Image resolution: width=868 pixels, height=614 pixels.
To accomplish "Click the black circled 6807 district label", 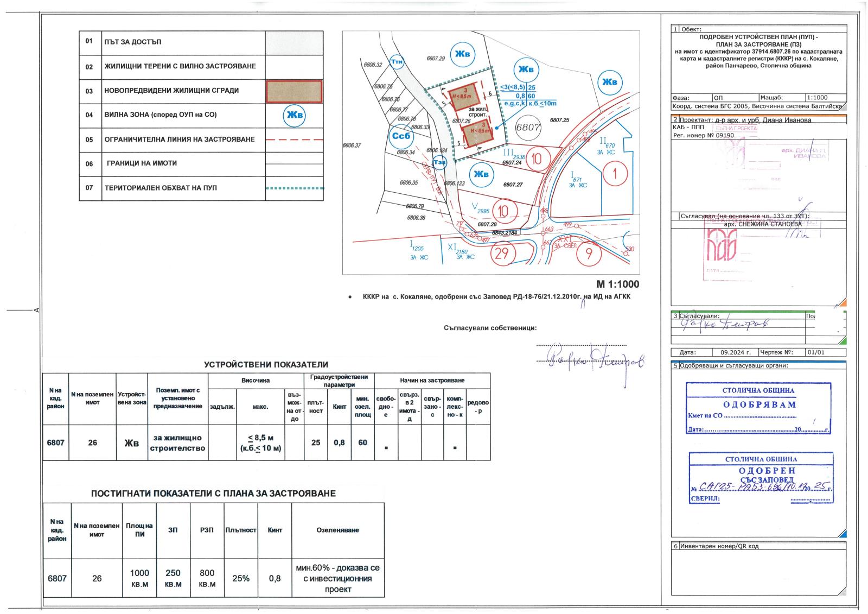I will 528,128.
